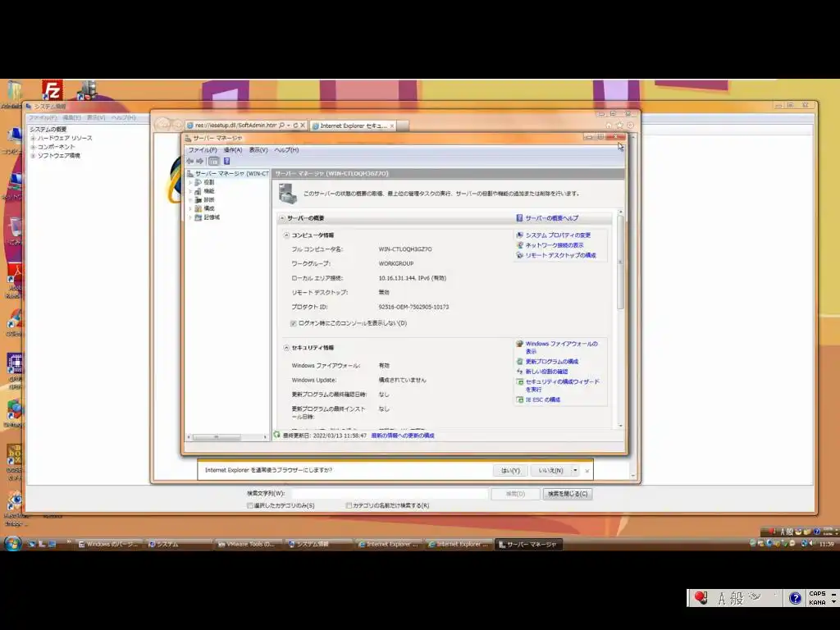Image resolution: width=840 pixels, height=630 pixels.
Task: Click the 診断 (Diagnostics) tree node icon
Action: click(199, 200)
